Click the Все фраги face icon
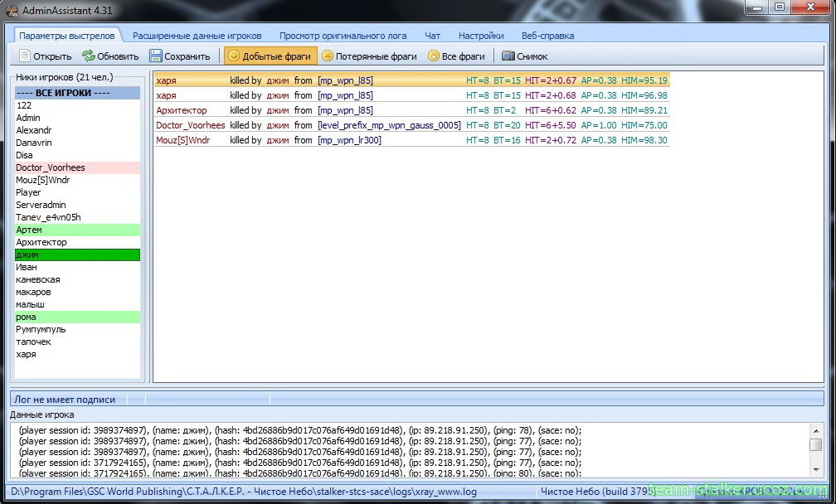836x504 pixels. tap(434, 56)
